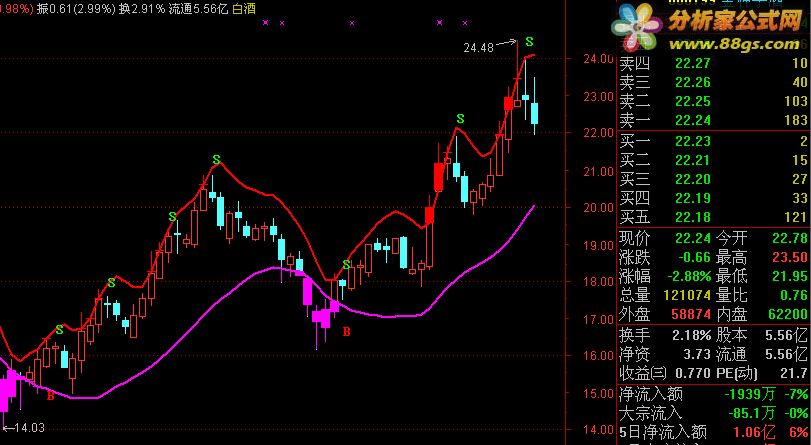Viewport: 811px width, 445px height.
Task: Click the 24.48 highest price label
Action: click(x=478, y=48)
